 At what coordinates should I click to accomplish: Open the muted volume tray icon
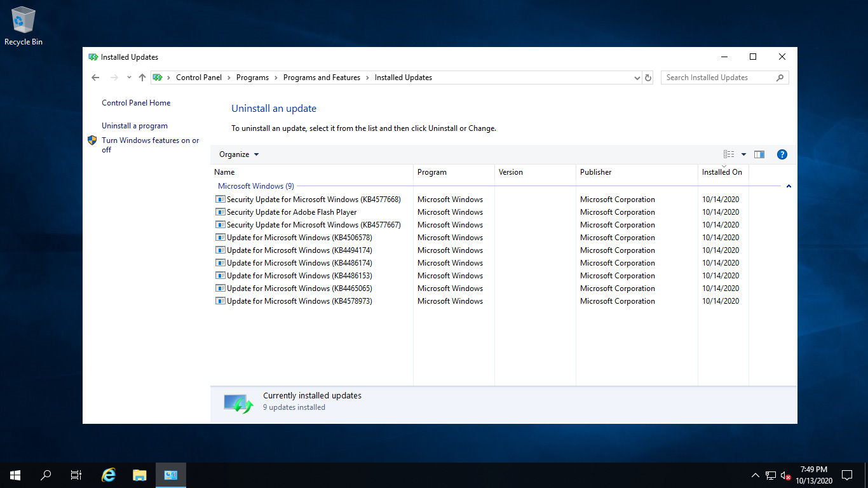tap(785, 475)
